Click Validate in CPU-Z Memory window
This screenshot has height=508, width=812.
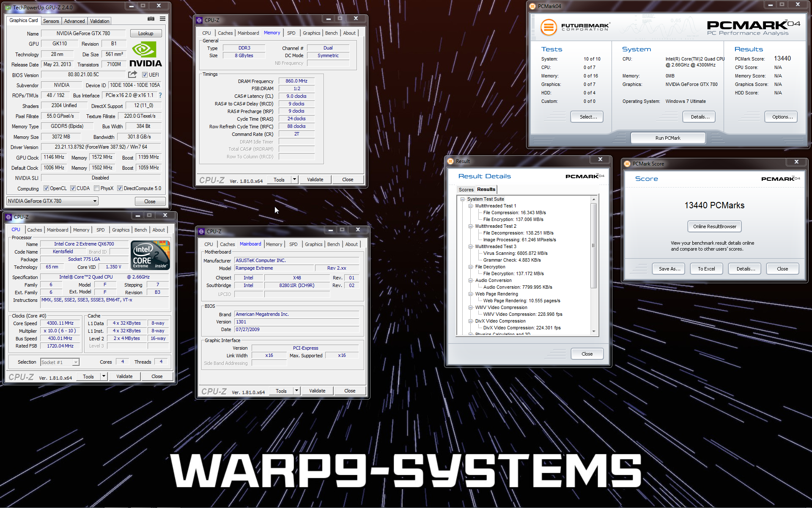point(315,179)
